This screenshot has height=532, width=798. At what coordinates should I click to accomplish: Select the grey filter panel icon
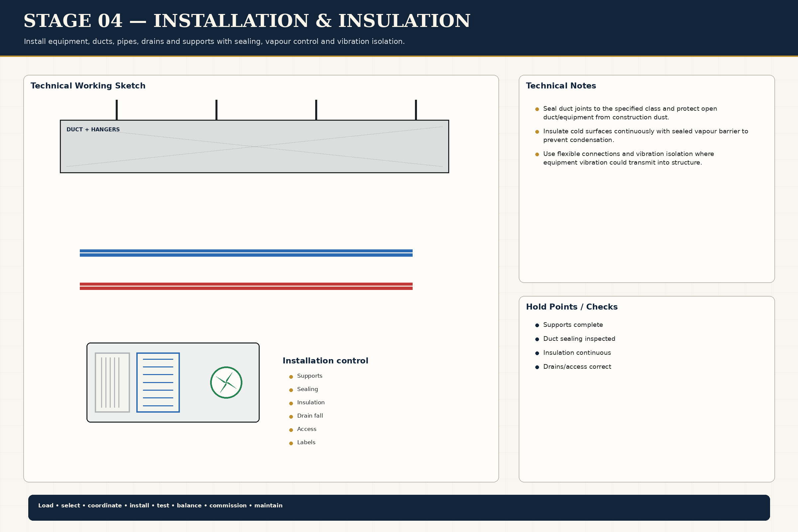coord(112,382)
